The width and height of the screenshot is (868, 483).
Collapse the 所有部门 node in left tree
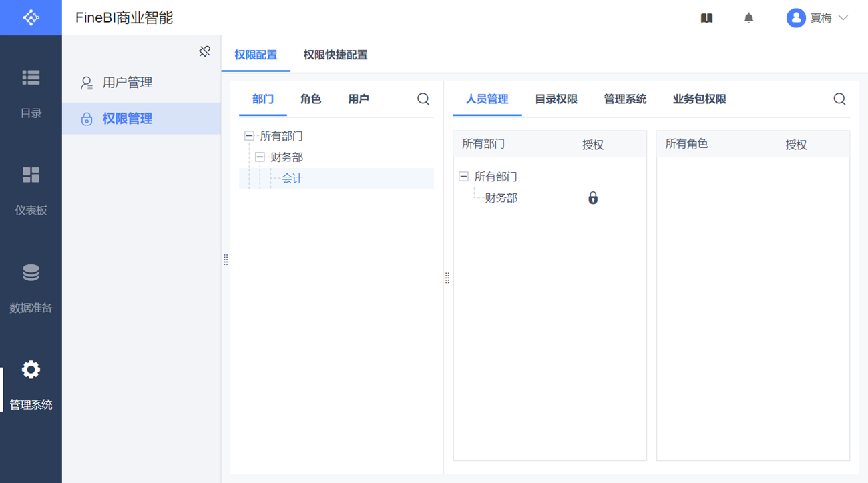click(x=250, y=136)
